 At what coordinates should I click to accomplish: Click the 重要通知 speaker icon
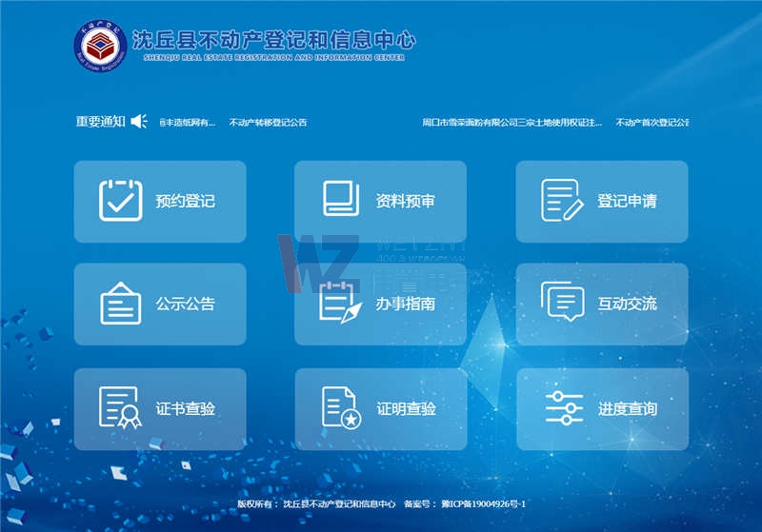139,122
